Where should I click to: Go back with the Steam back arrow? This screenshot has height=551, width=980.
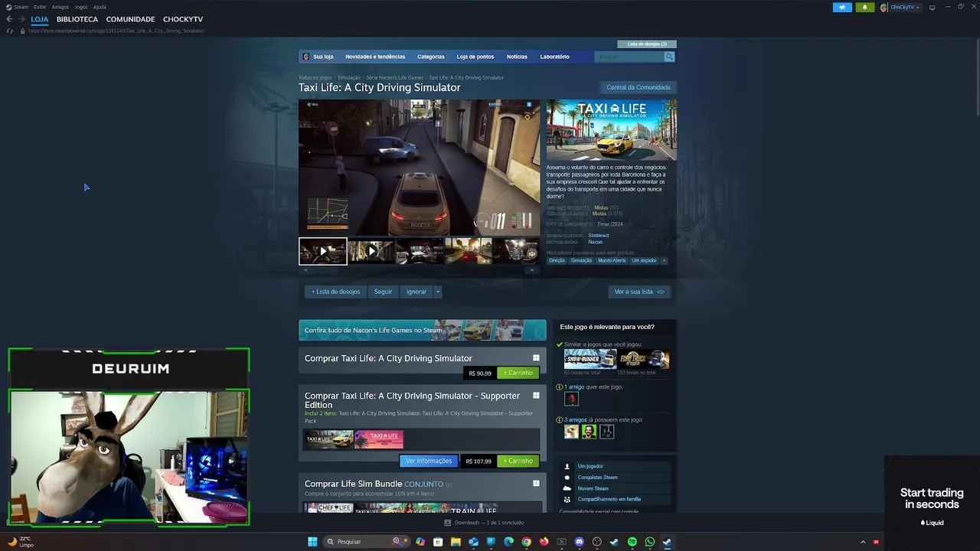9,19
